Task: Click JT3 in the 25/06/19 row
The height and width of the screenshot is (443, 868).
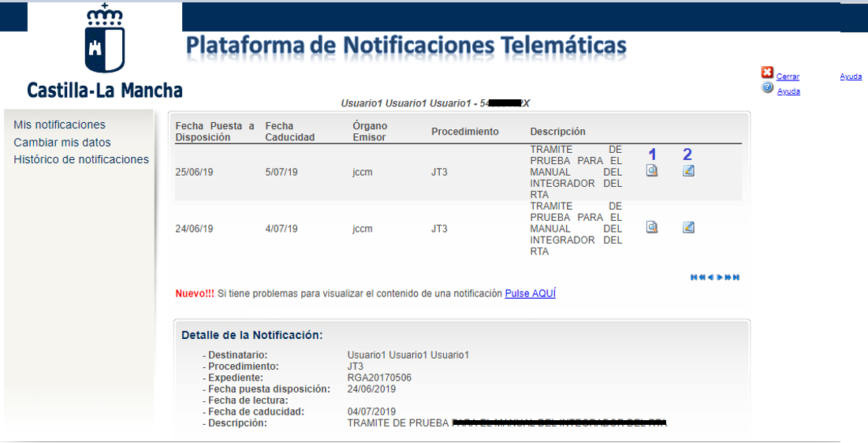Action: coord(440,172)
